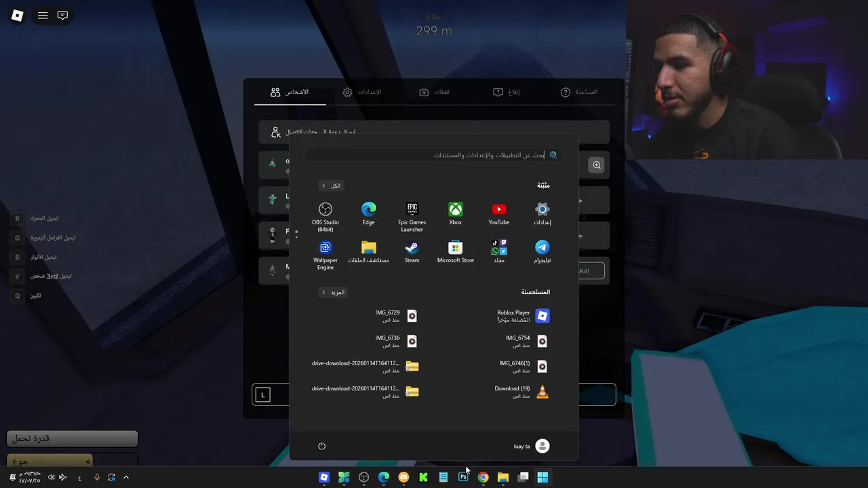
Task: Click the قدرة تحمل stamina bar
Action: click(x=72, y=439)
